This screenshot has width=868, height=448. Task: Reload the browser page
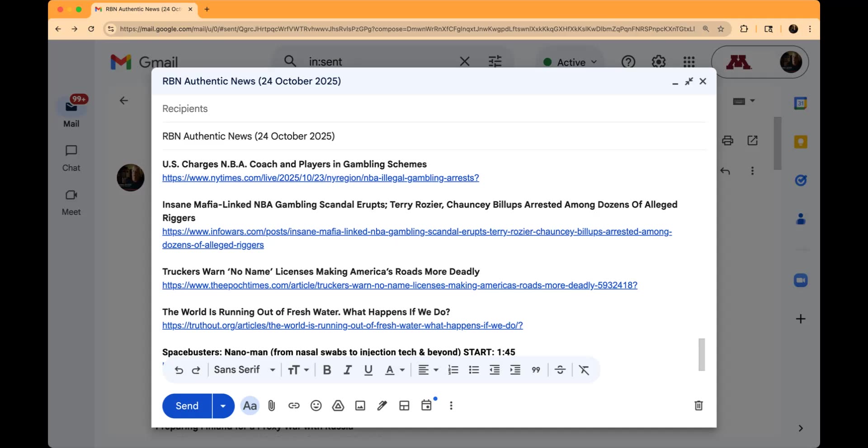[91, 29]
